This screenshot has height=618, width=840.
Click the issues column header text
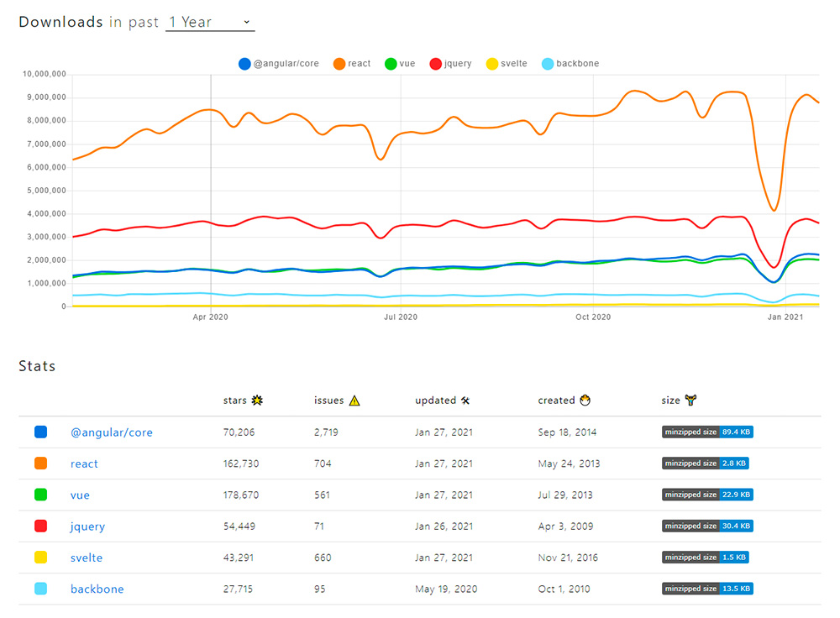[x=329, y=401]
